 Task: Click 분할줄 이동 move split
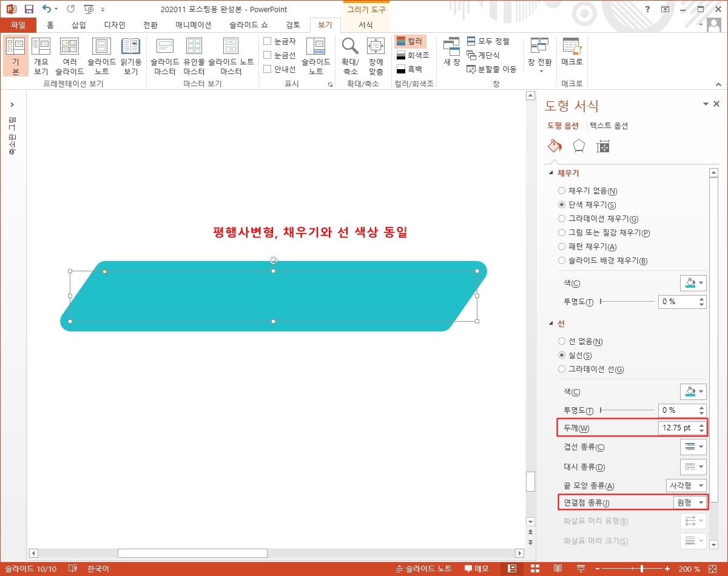(492, 69)
